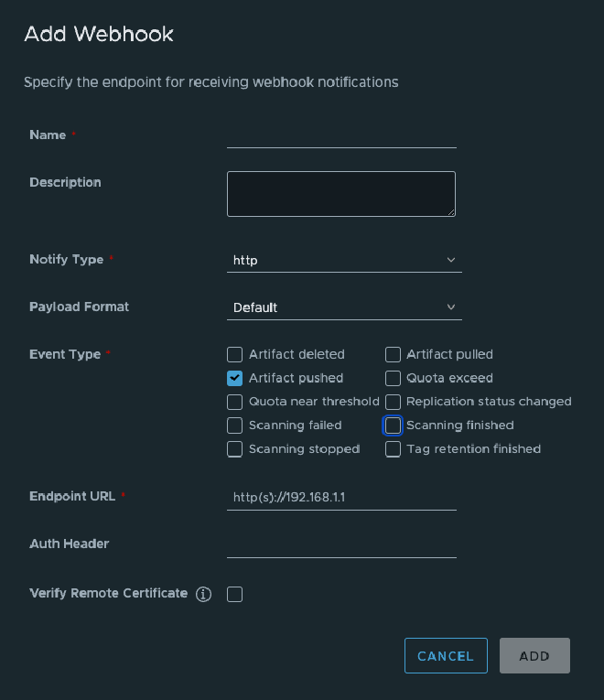604x700 pixels.
Task: Enable the Artifact deleted event checkbox
Action: (235, 355)
